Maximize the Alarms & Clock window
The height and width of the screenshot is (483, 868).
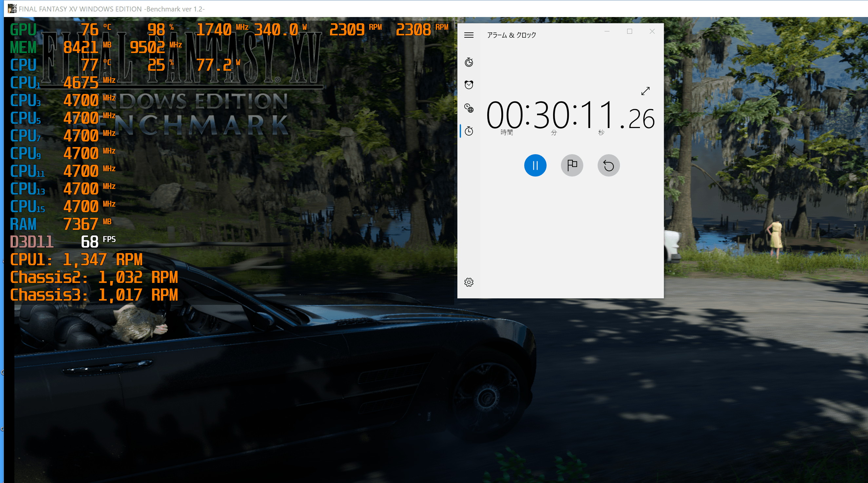point(629,31)
